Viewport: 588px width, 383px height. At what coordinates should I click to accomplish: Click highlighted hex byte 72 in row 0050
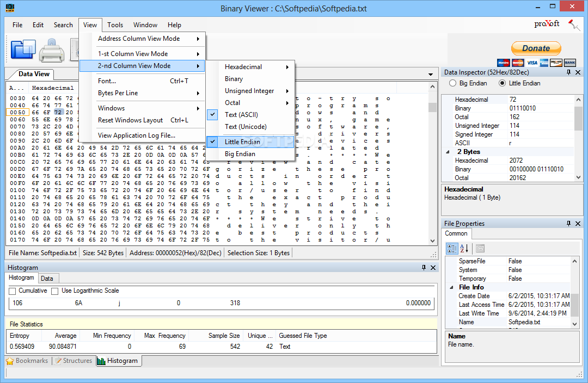tap(58, 113)
